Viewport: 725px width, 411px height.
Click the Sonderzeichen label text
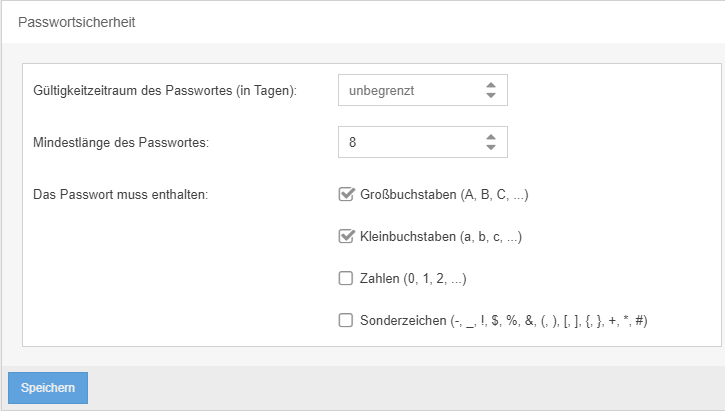(505, 320)
